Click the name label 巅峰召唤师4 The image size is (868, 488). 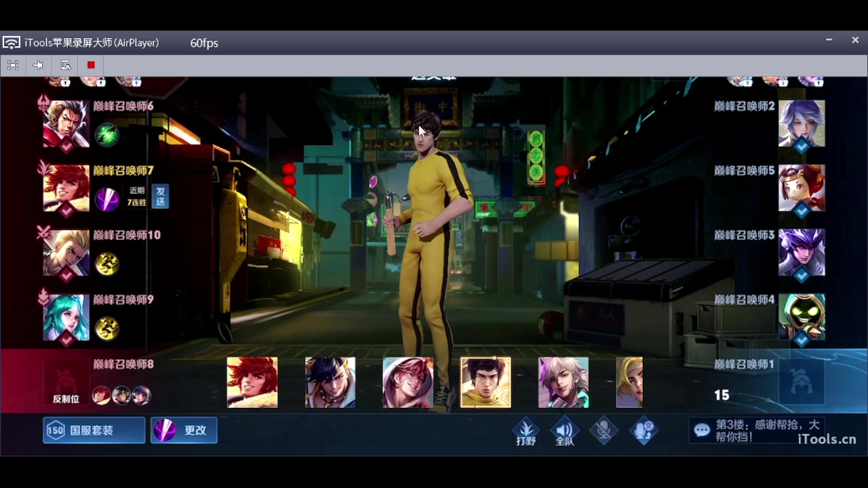click(745, 300)
